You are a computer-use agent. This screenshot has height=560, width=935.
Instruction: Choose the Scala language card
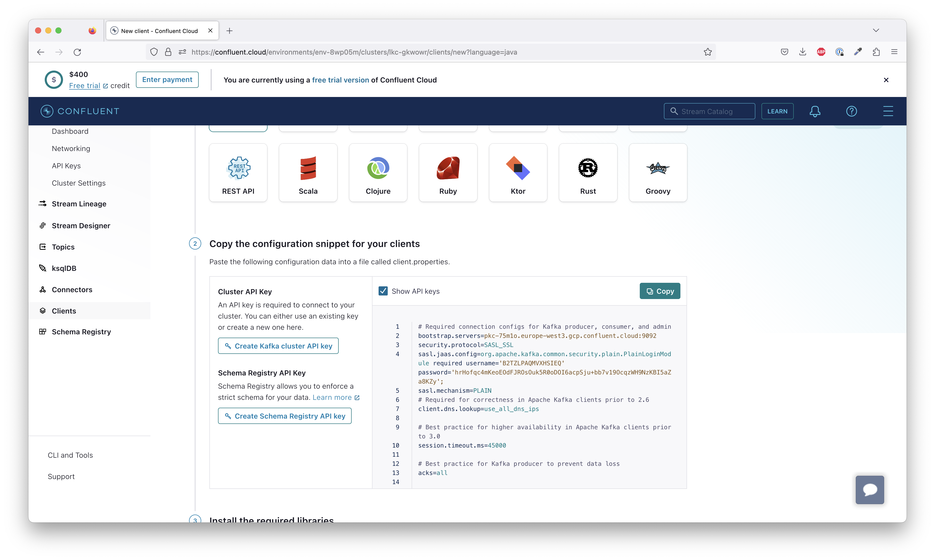[x=308, y=172]
